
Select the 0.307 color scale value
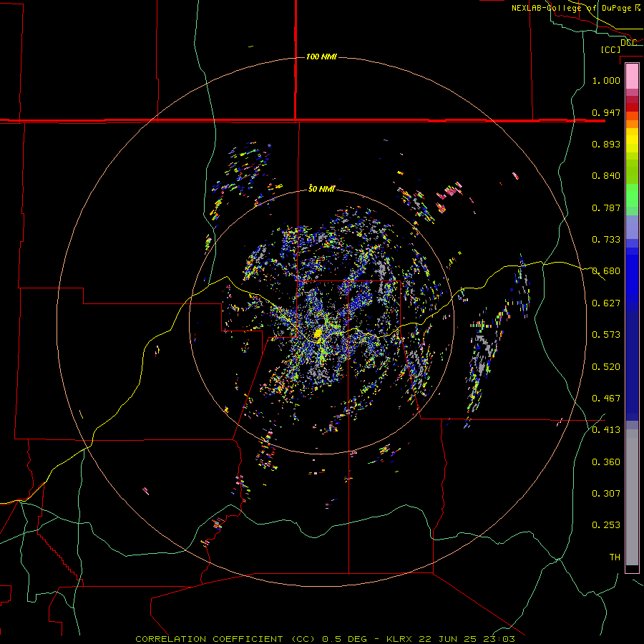click(x=606, y=493)
